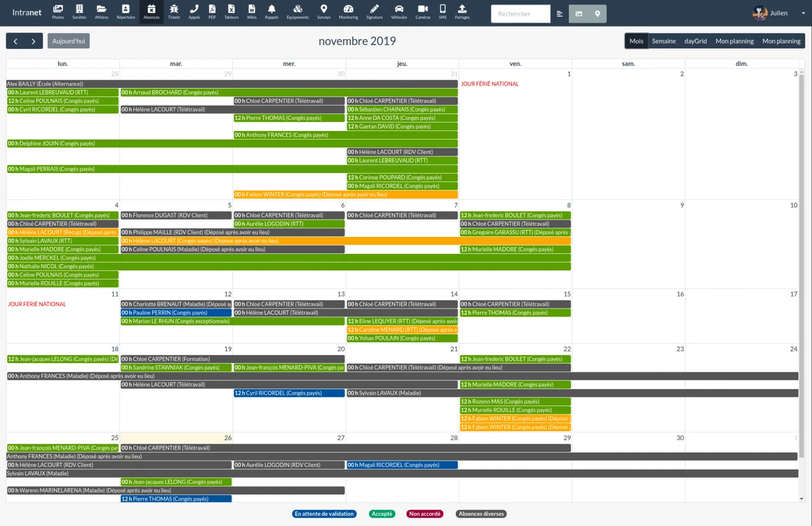Screen dimensions: 812x526
Task: Switch to the dayGrid view
Action: (696, 41)
